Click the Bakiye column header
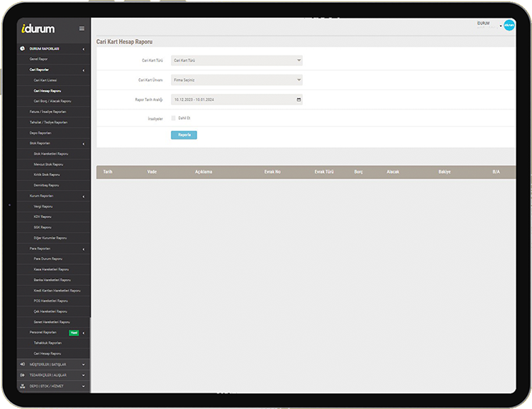This screenshot has height=409, width=532. (x=444, y=172)
